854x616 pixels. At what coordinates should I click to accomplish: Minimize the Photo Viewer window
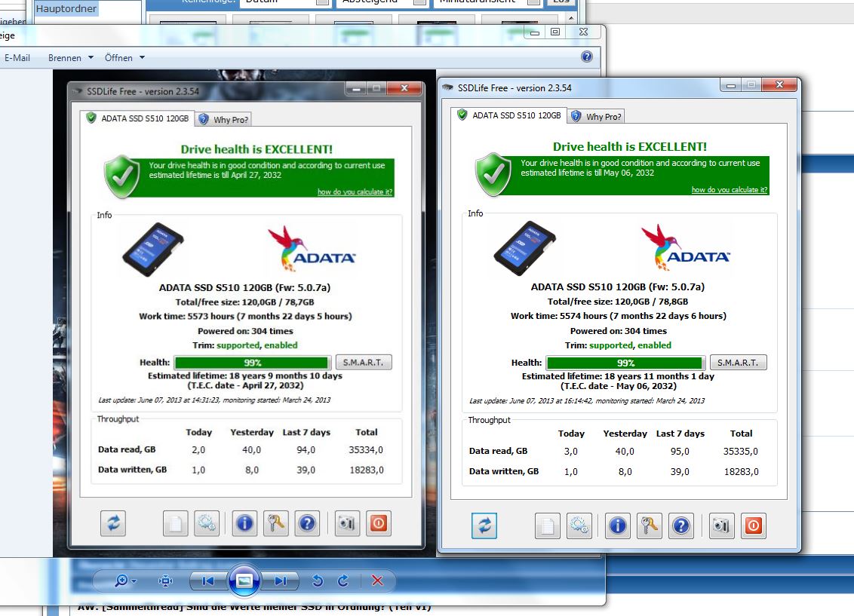pyautogui.click(x=535, y=32)
